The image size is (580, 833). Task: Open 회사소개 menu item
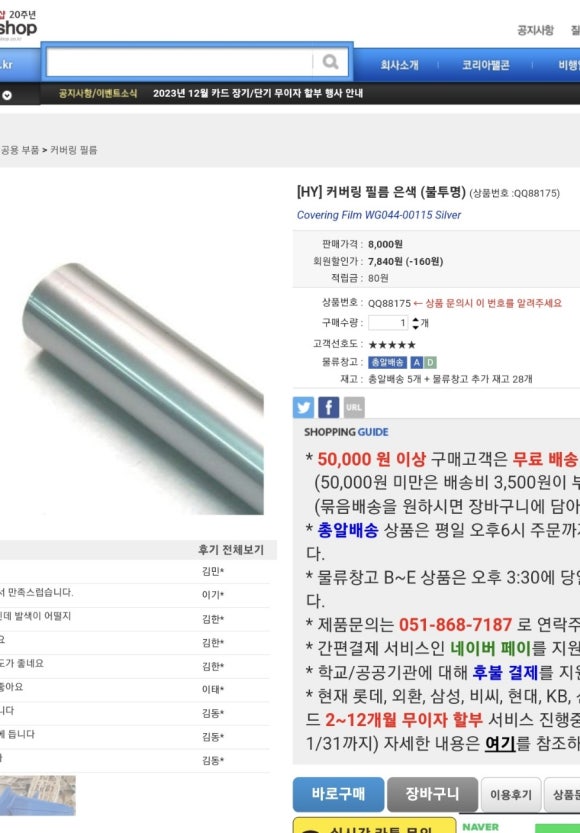click(399, 65)
